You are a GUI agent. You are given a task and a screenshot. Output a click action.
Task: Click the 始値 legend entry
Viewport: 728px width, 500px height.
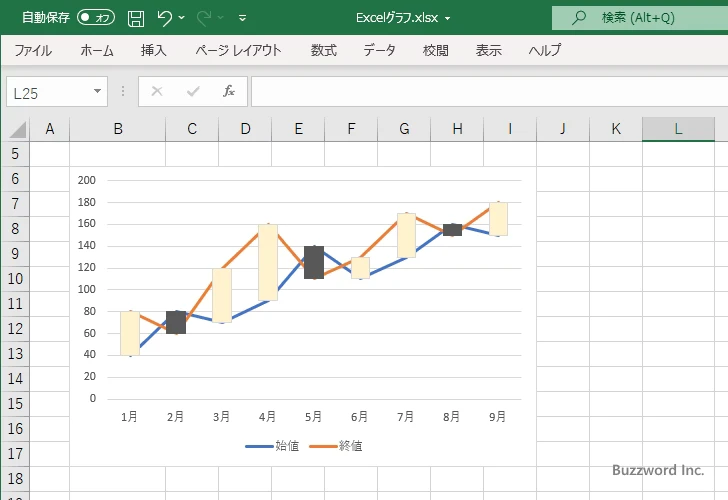273,446
